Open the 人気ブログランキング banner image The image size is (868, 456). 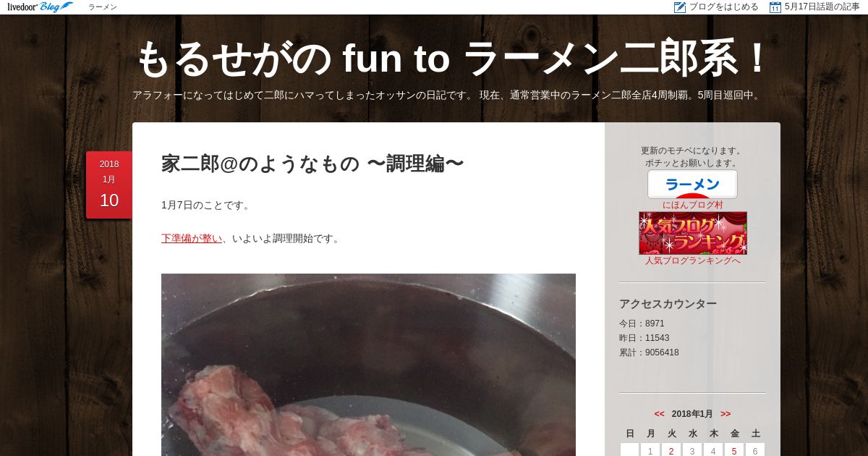[x=693, y=233]
